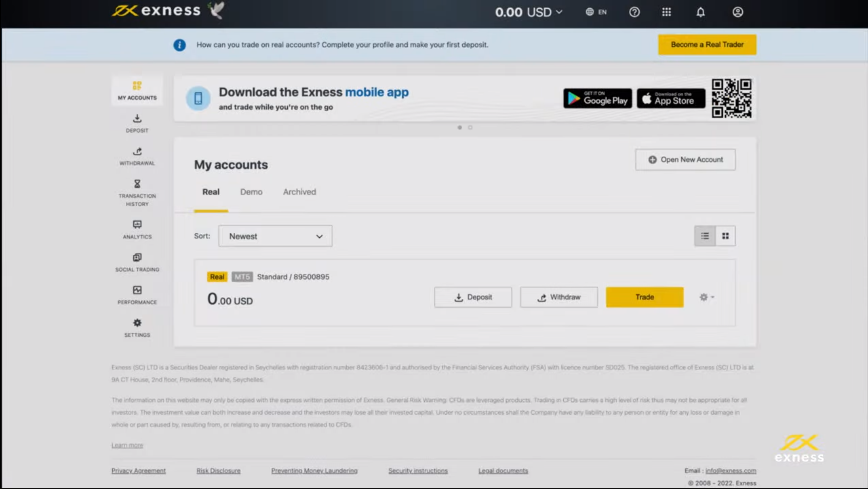Viewport: 868px width, 489px height.
Task: Open Transaction History from sidebar
Action: (137, 192)
